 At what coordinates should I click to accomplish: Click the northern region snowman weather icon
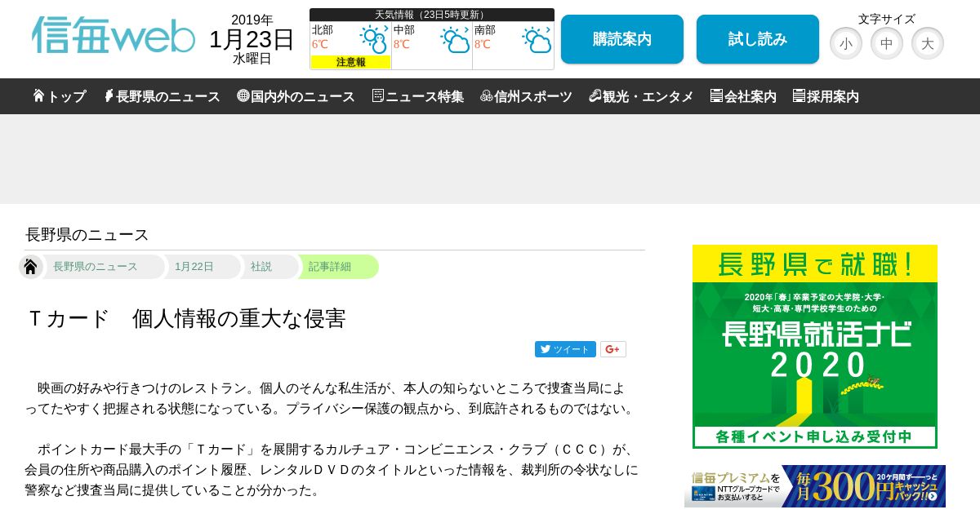[373, 39]
